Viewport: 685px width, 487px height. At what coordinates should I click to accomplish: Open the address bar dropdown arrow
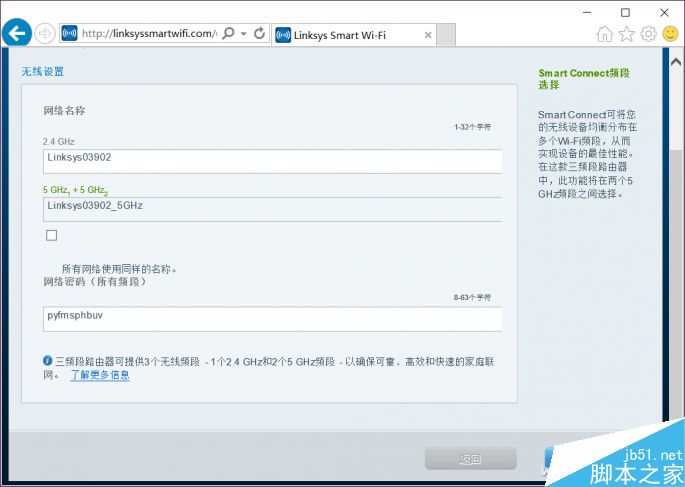pyautogui.click(x=244, y=34)
